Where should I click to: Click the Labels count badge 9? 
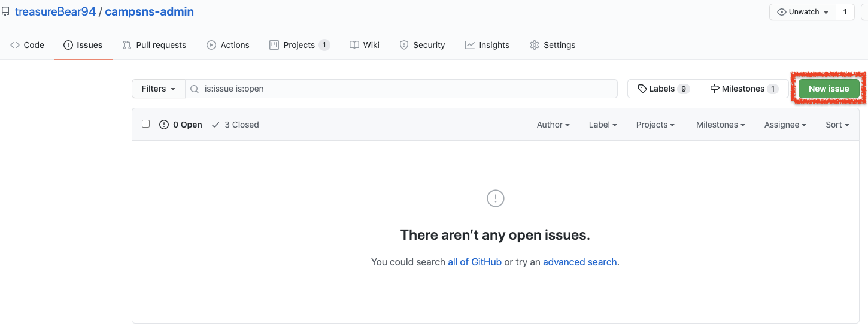[684, 89]
